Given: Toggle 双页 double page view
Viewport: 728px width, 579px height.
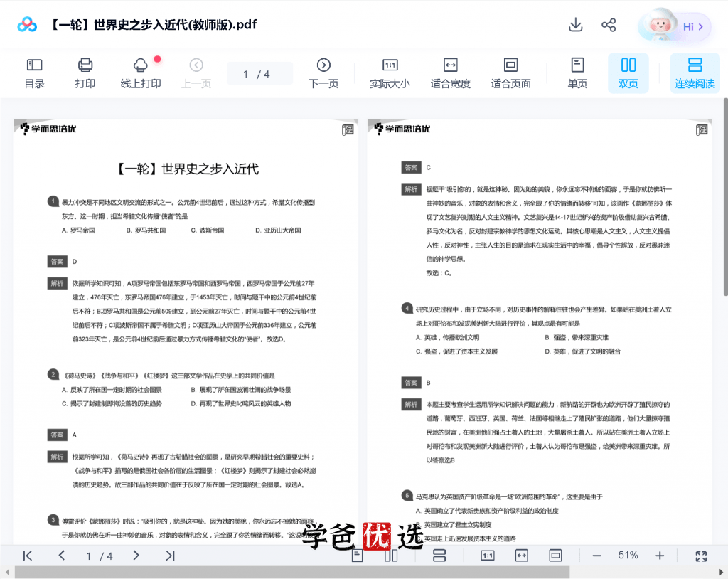Looking at the screenshot, I should point(628,73).
